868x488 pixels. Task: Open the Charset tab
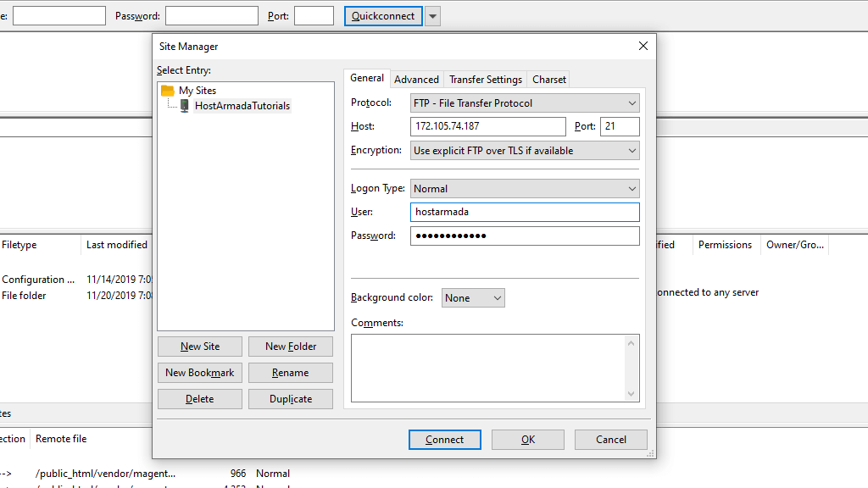coord(548,79)
